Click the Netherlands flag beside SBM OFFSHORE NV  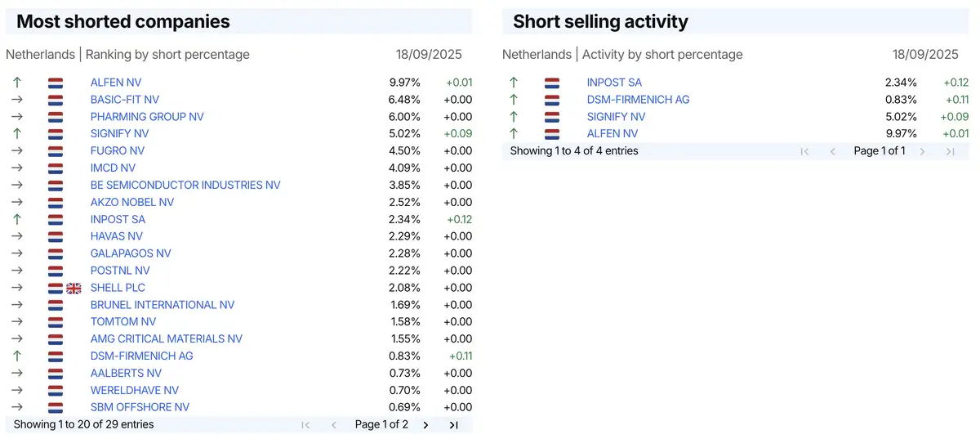pyautogui.click(x=56, y=409)
